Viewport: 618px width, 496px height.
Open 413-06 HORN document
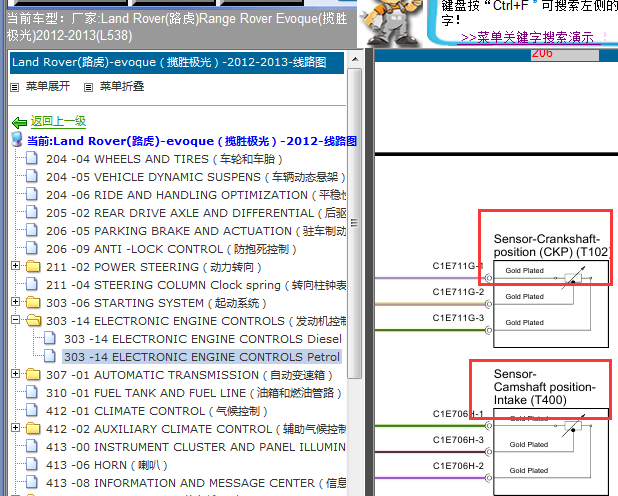coord(106,465)
